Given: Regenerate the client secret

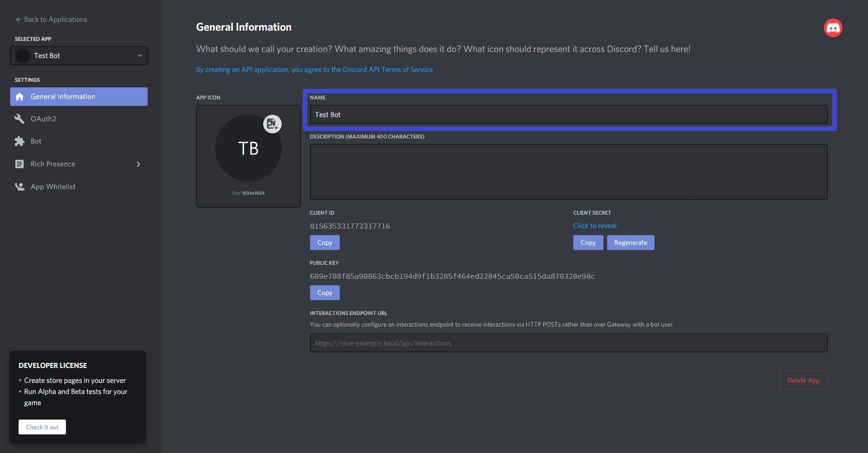Looking at the screenshot, I should (x=630, y=243).
